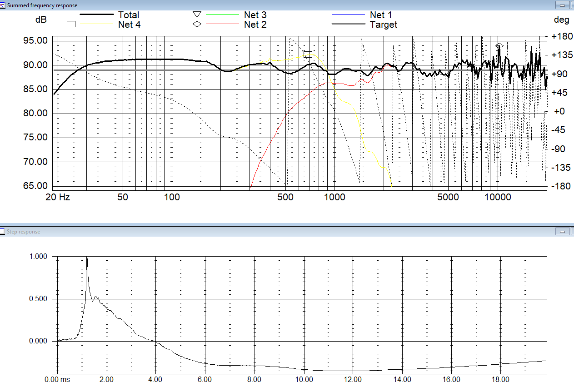Click the yellow Net 4 legend line
The height and width of the screenshot is (392, 574).
[x=97, y=25]
